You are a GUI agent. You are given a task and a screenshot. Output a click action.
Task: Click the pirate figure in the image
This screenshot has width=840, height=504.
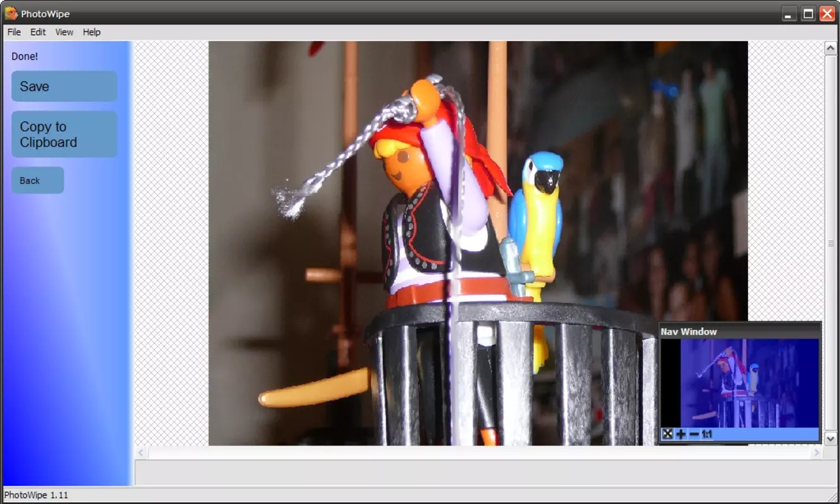pyautogui.click(x=441, y=202)
